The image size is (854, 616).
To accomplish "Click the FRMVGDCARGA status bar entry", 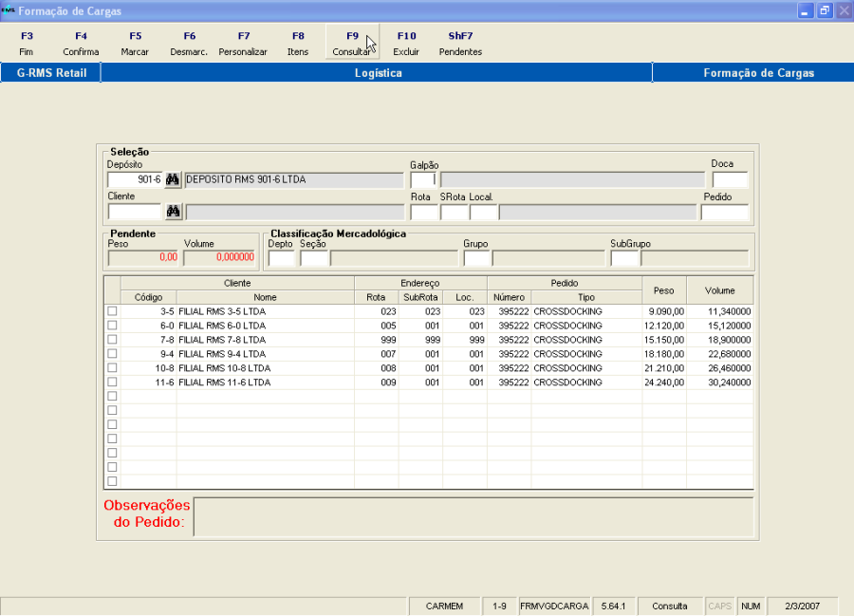I will (x=554, y=607).
